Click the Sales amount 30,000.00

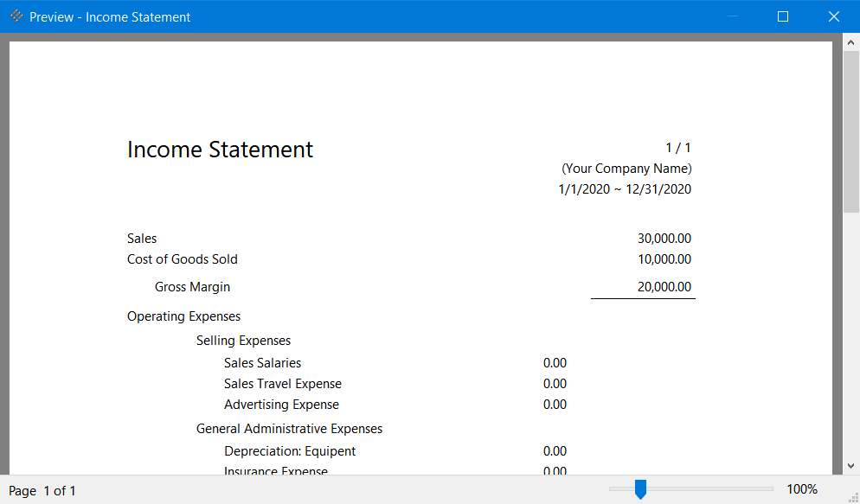pos(664,239)
